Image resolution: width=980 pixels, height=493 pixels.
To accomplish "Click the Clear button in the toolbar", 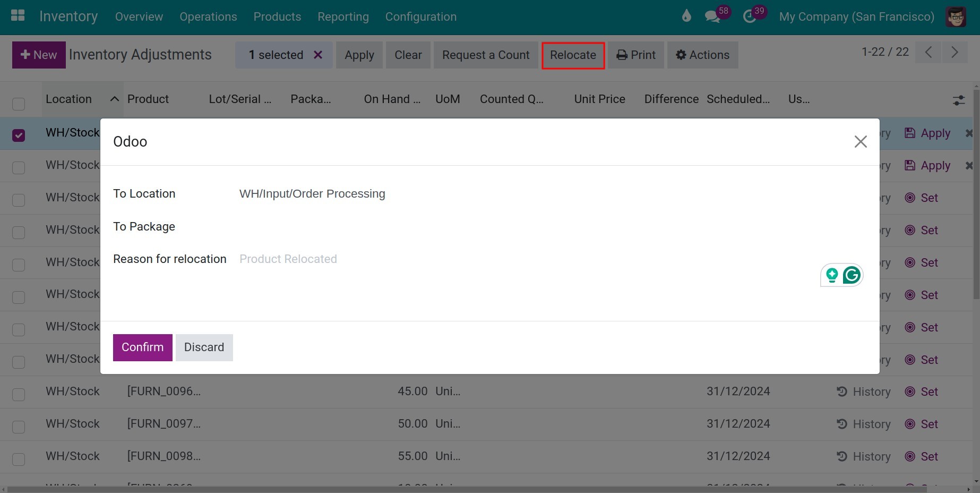I will pyautogui.click(x=408, y=55).
